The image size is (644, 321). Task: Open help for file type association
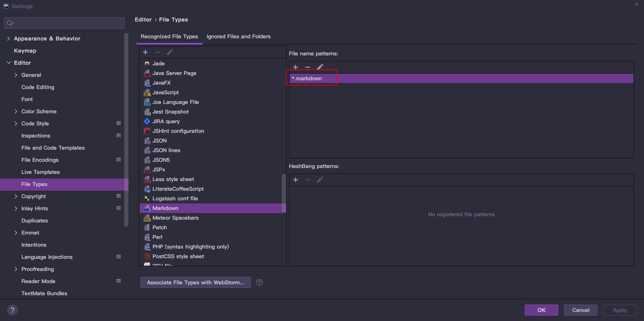pyautogui.click(x=259, y=282)
